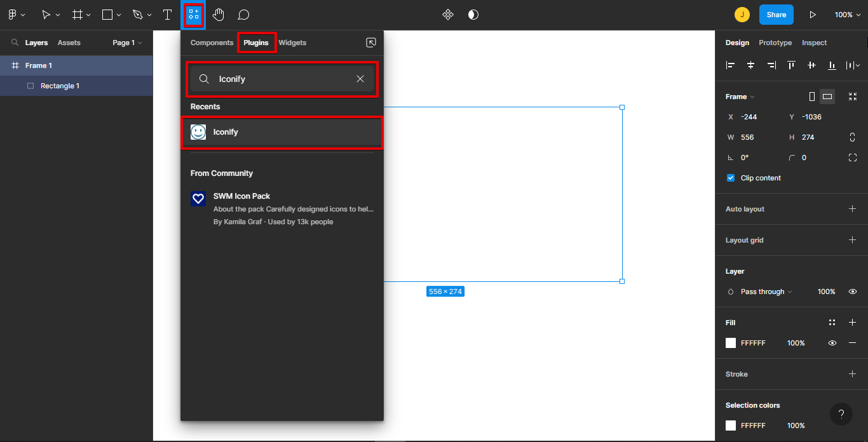Open the 100% zoom dropdown

[x=848, y=15]
